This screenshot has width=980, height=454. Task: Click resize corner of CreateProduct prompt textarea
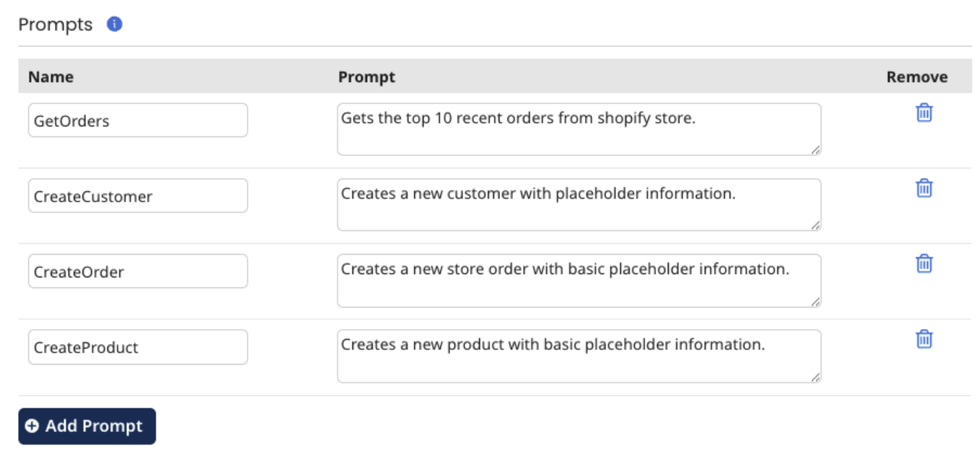815,377
